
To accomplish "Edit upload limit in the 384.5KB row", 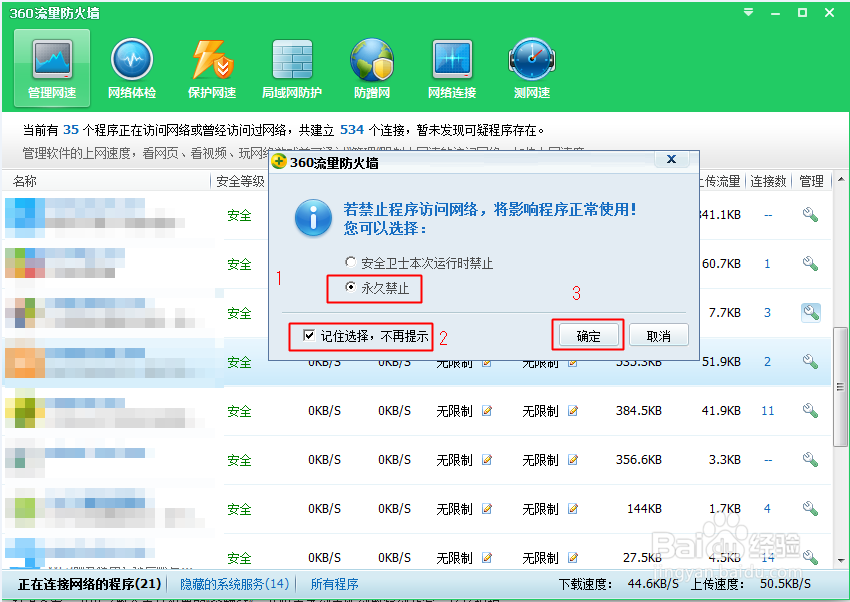I will pos(572,411).
